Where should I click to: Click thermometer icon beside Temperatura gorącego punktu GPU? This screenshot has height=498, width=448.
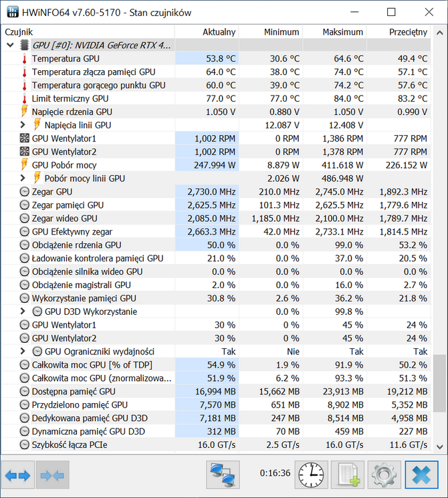tap(25, 86)
